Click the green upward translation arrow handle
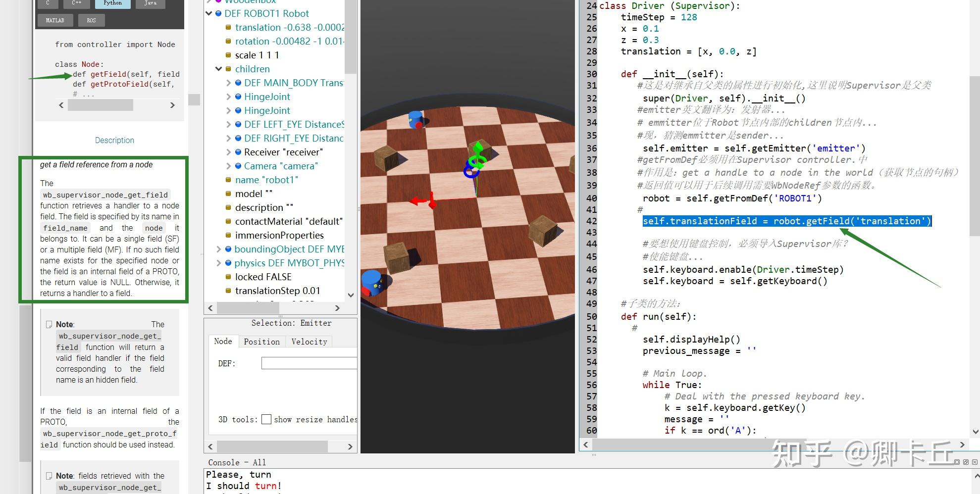This screenshot has width=980, height=494. [478, 148]
